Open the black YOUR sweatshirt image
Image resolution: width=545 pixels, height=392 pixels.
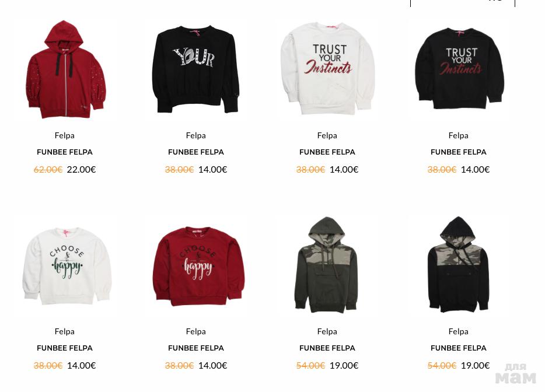pos(195,69)
